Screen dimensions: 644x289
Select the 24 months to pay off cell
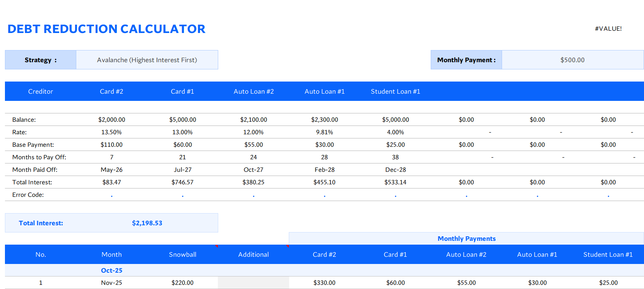click(x=254, y=157)
